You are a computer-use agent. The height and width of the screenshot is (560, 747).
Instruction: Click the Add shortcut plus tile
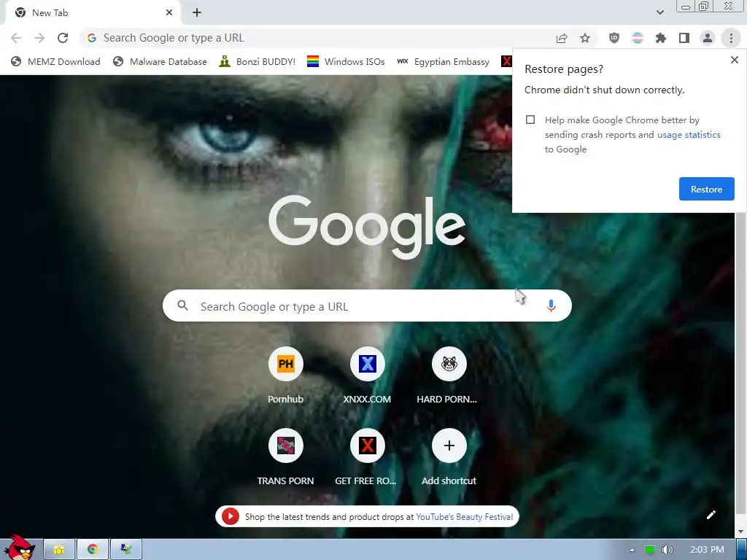(449, 457)
